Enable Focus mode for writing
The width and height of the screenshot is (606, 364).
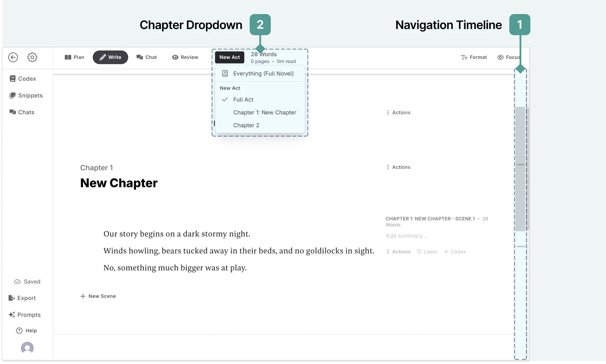(x=509, y=57)
